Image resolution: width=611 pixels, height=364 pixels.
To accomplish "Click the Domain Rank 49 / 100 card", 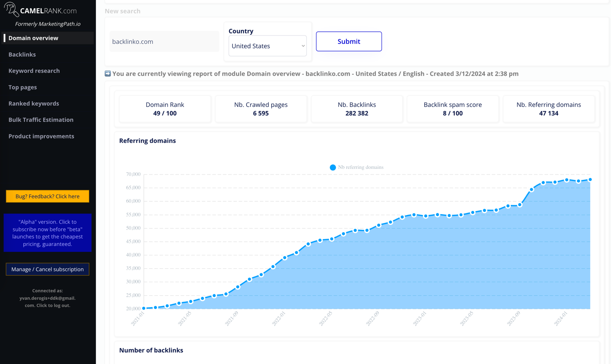I will 165,109.
